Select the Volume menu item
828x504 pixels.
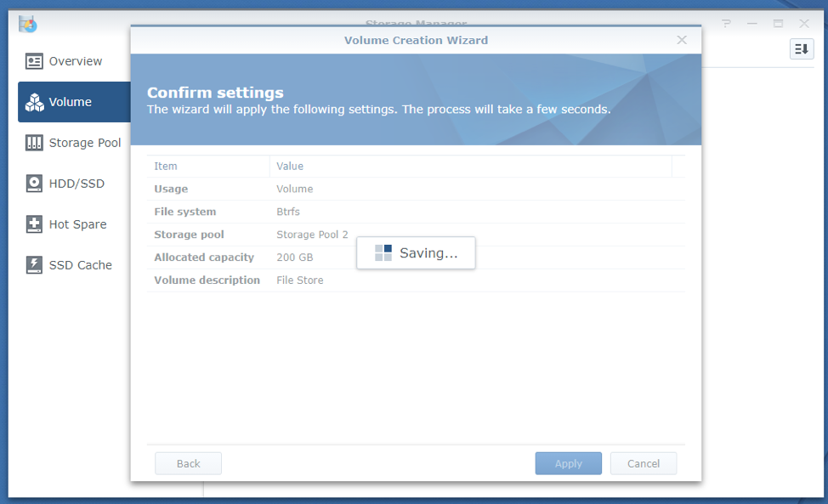75,102
